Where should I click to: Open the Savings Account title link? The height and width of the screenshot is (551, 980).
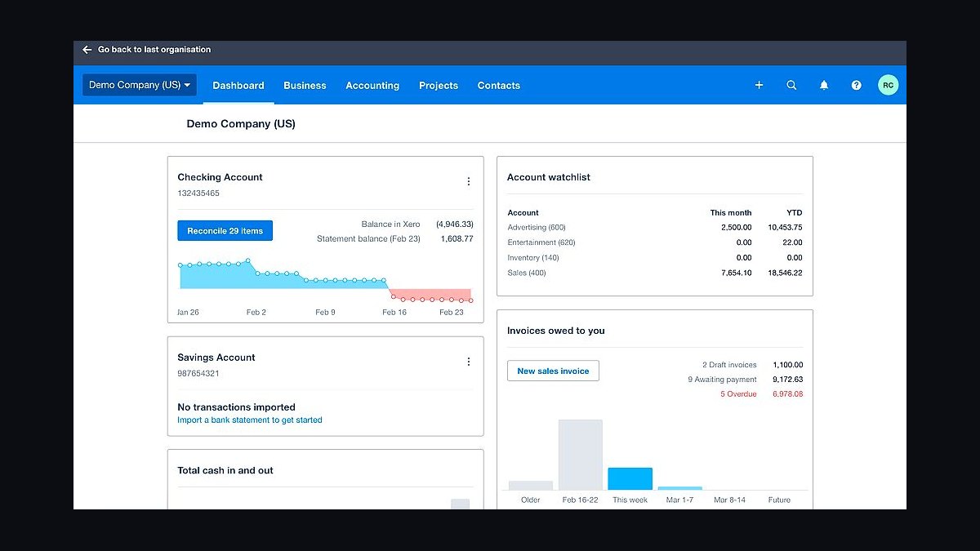click(216, 358)
